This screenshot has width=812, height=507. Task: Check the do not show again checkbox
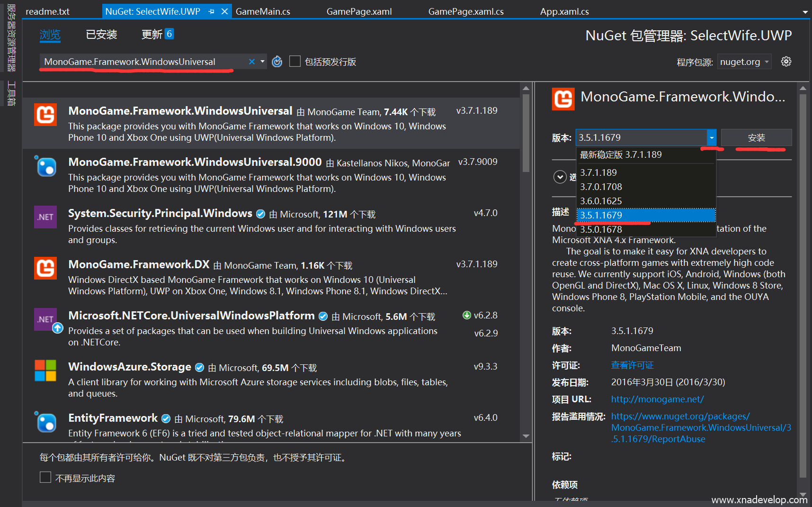pyautogui.click(x=45, y=478)
